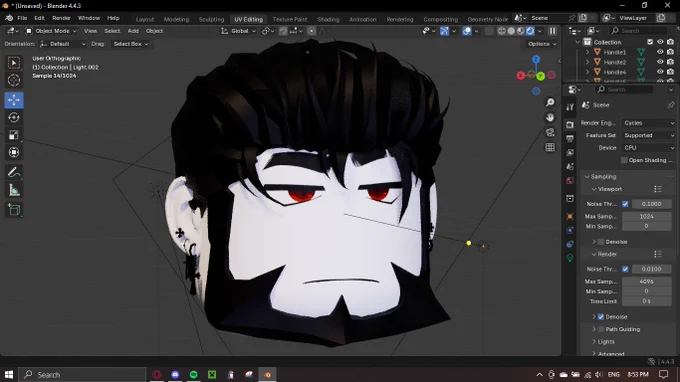Open the viewport Add menu

[133, 31]
